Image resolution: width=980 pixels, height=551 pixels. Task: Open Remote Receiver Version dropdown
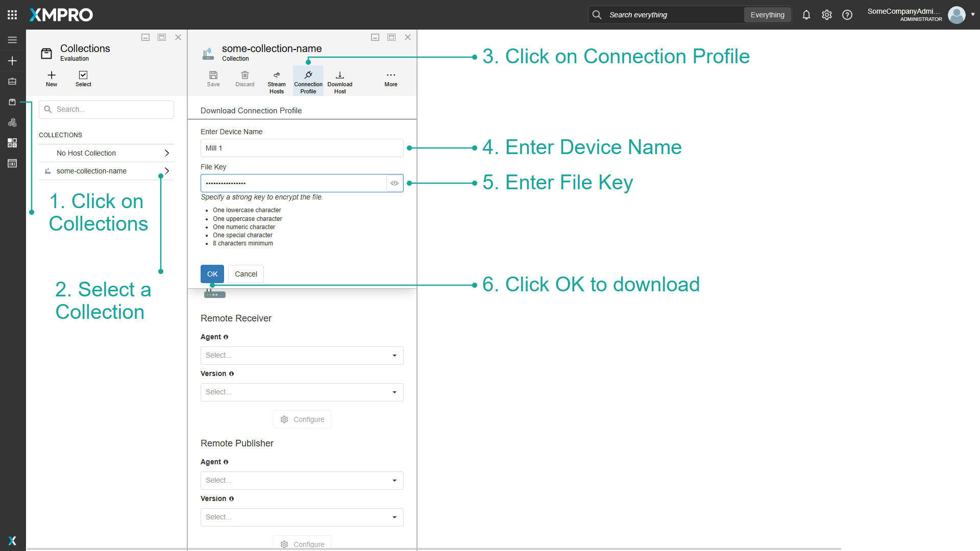click(302, 392)
